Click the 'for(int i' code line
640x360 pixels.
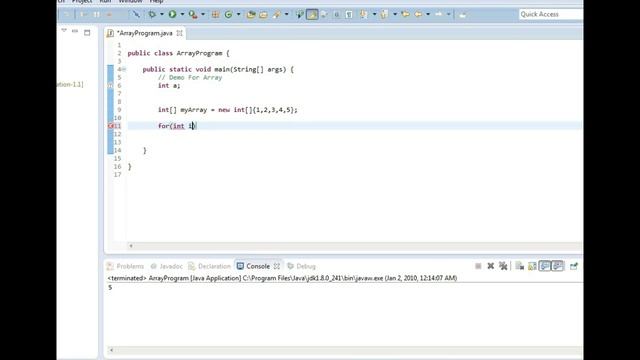click(177, 126)
